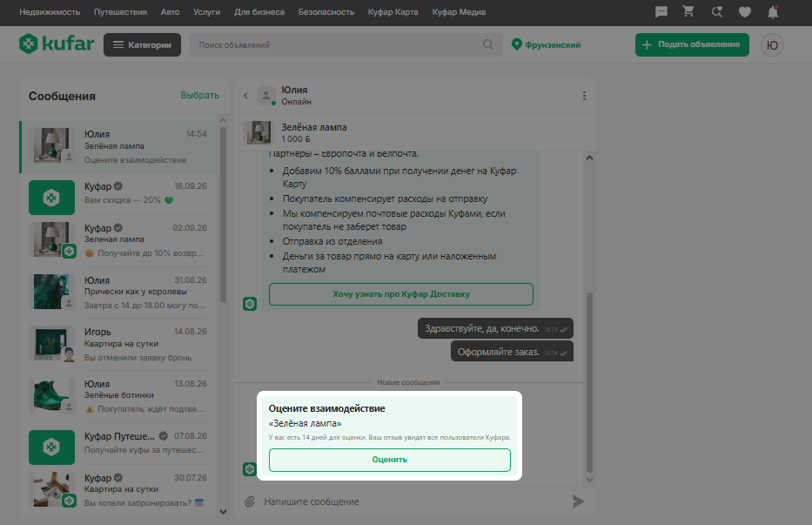
Task: Open the Куфар chat dated 02.09.26
Action: (118, 239)
